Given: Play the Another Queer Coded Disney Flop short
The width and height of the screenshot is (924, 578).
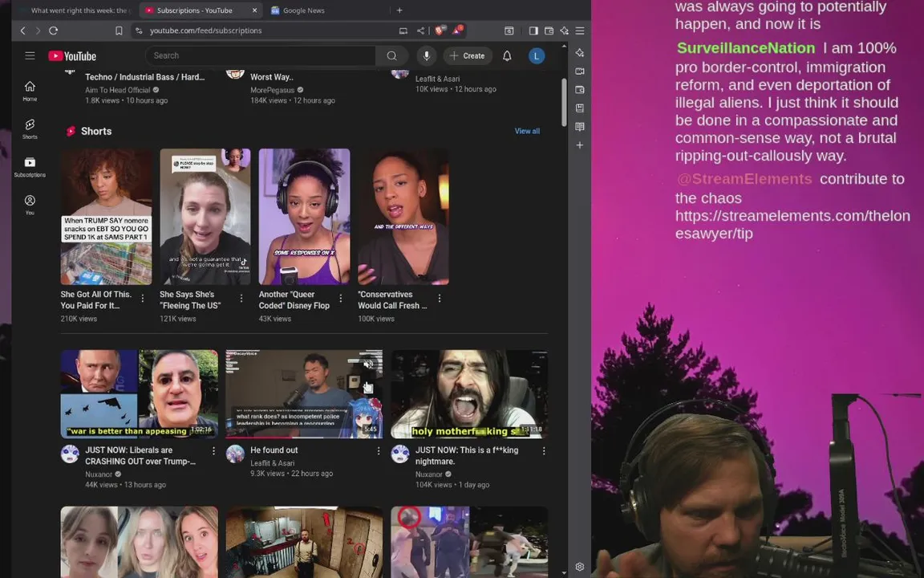Looking at the screenshot, I should coord(304,217).
